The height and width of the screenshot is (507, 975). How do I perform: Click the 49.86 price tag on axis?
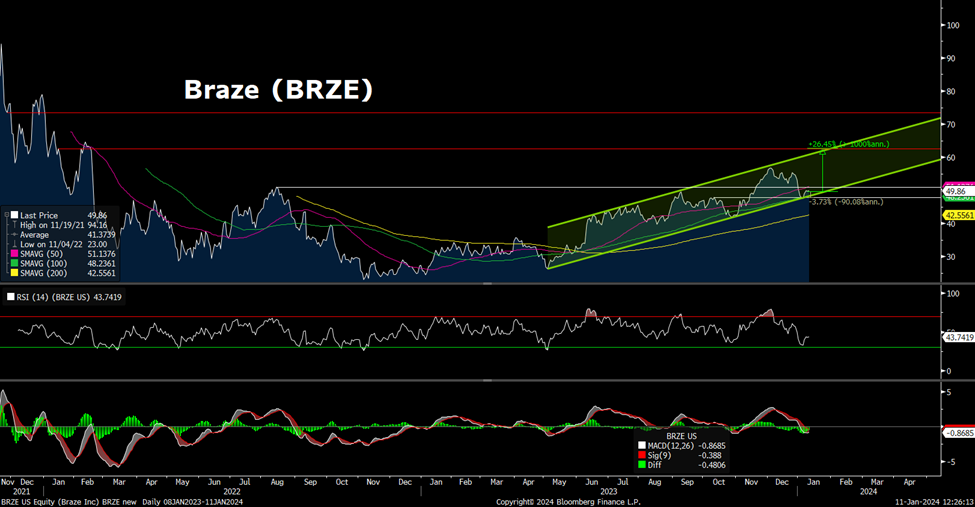(959, 192)
